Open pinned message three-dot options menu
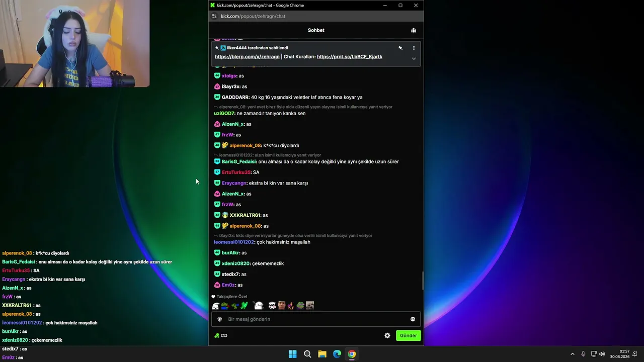Screen dimensions: 644x362 (414, 48)
